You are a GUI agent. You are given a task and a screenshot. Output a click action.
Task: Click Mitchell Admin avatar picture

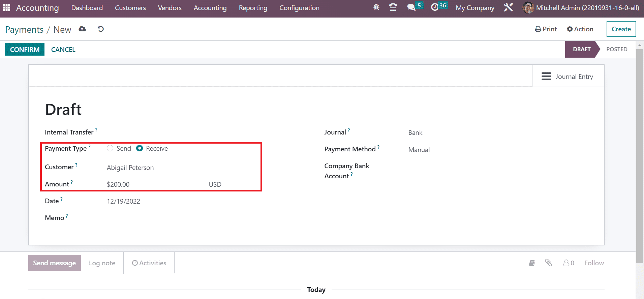click(x=528, y=7)
